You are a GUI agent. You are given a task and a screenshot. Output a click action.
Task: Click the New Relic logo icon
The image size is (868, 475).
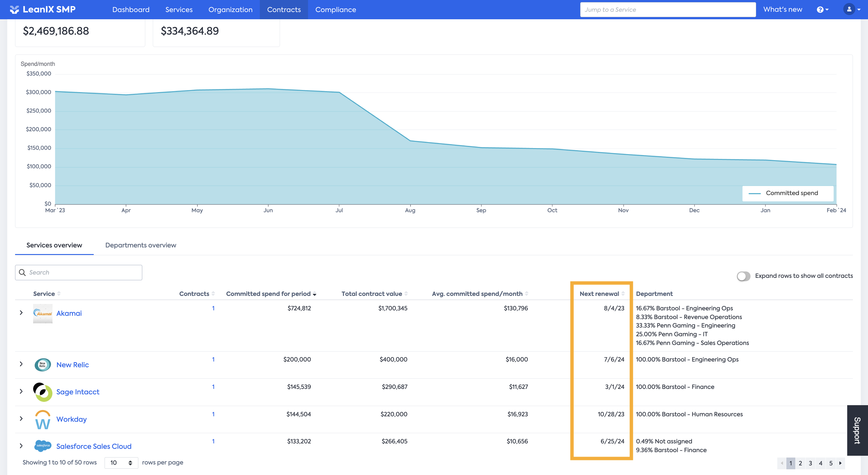tap(43, 365)
